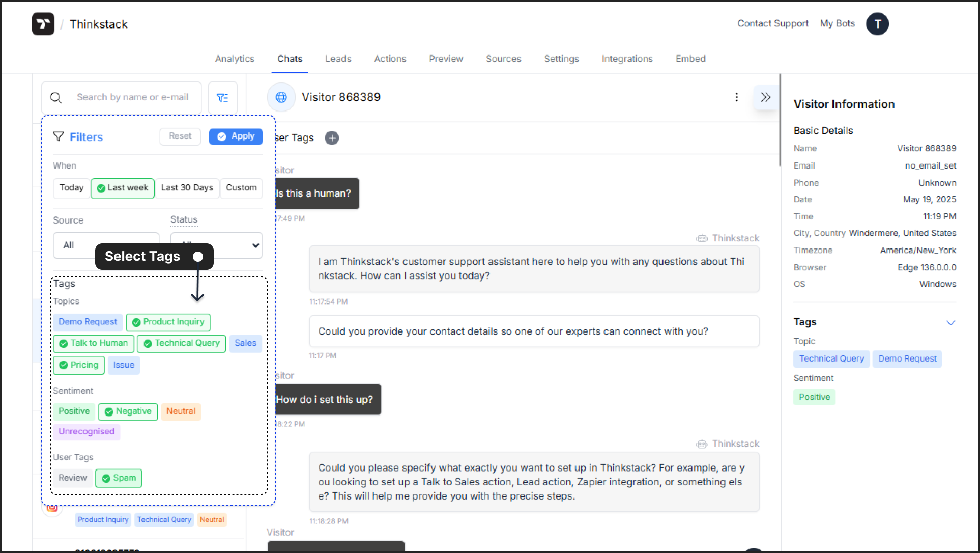980x553 pixels.
Task: Toggle the Unrecognised sentiment tag
Action: tap(87, 432)
